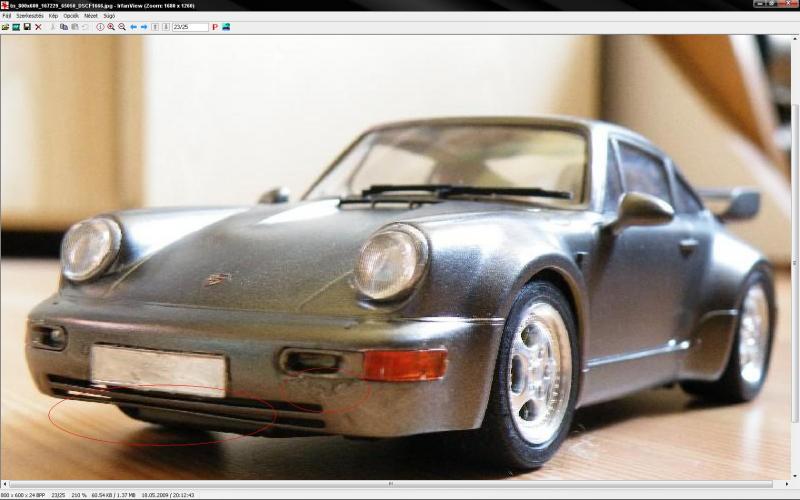The width and height of the screenshot is (800, 500).
Task: Click the car's white front license plate
Action: [x=158, y=369]
